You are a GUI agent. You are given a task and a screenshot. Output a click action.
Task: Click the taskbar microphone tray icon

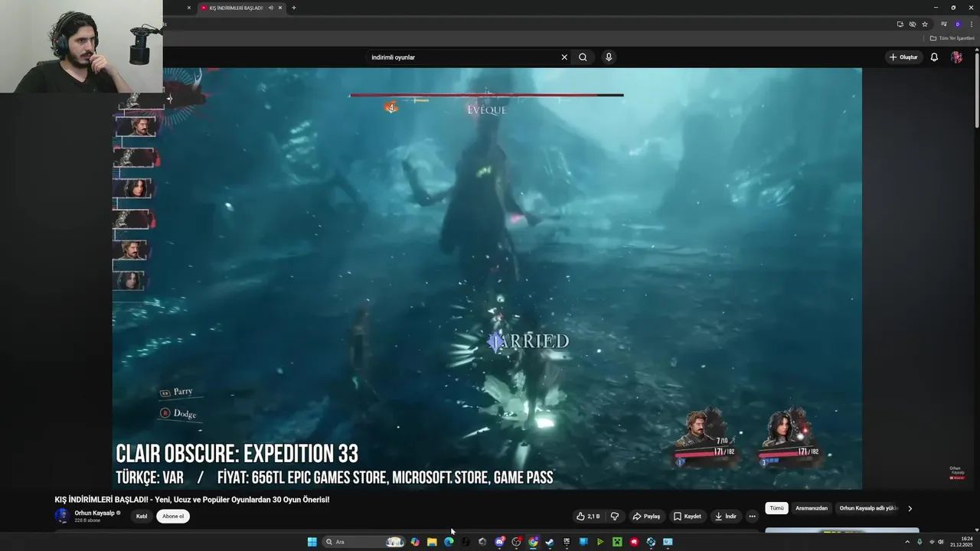point(920,542)
